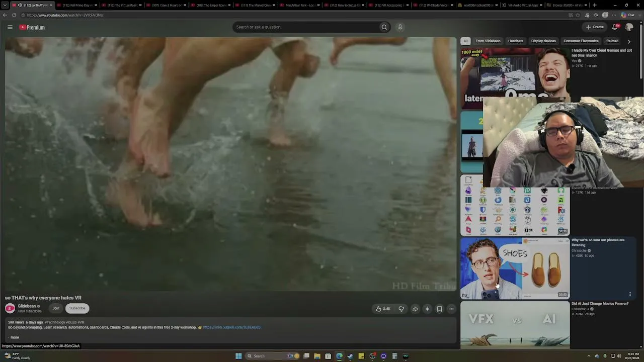The image size is (644, 362).
Task: Open the laughing man cloud gaming thumbnail
Action: tap(515, 73)
